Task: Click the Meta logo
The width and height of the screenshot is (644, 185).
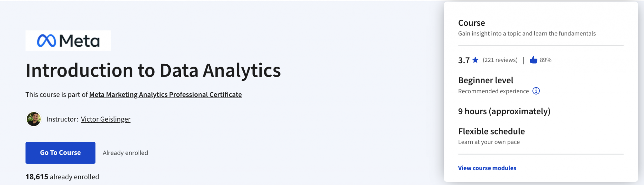Action: 68,40
